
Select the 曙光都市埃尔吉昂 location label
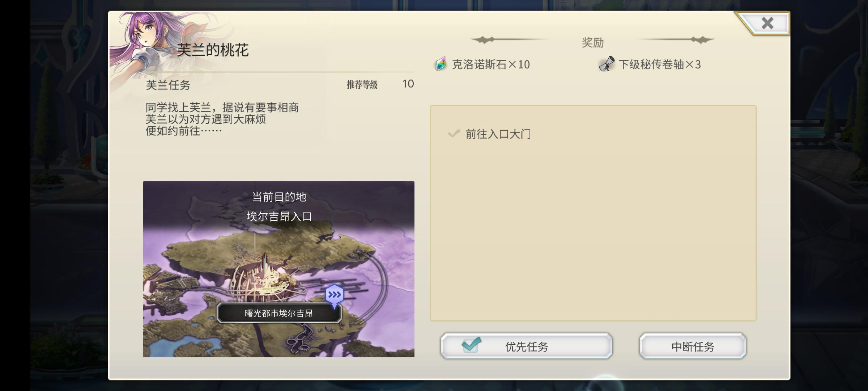click(279, 313)
